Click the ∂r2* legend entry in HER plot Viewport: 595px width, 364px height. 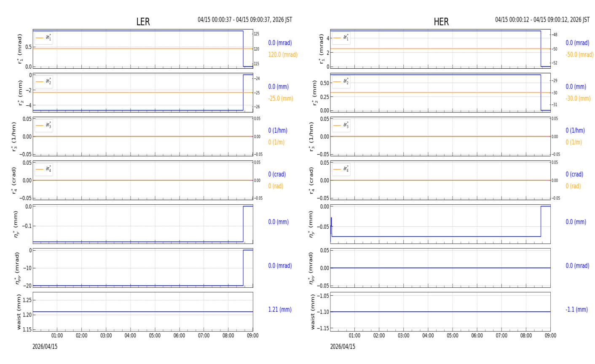(x=341, y=82)
